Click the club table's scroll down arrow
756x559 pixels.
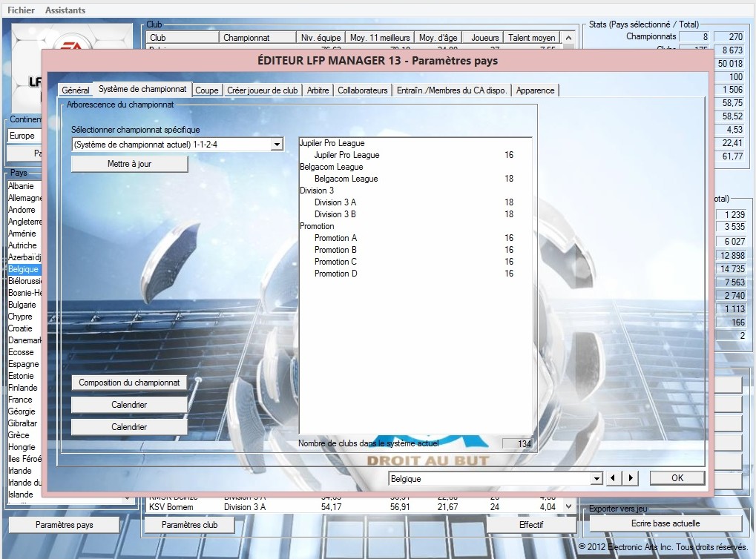tap(569, 506)
